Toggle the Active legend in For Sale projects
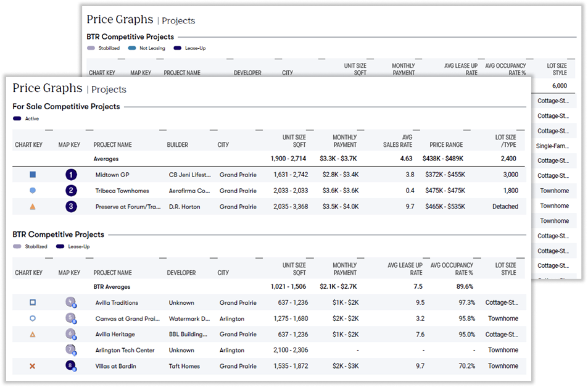 [x=17, y=119]
